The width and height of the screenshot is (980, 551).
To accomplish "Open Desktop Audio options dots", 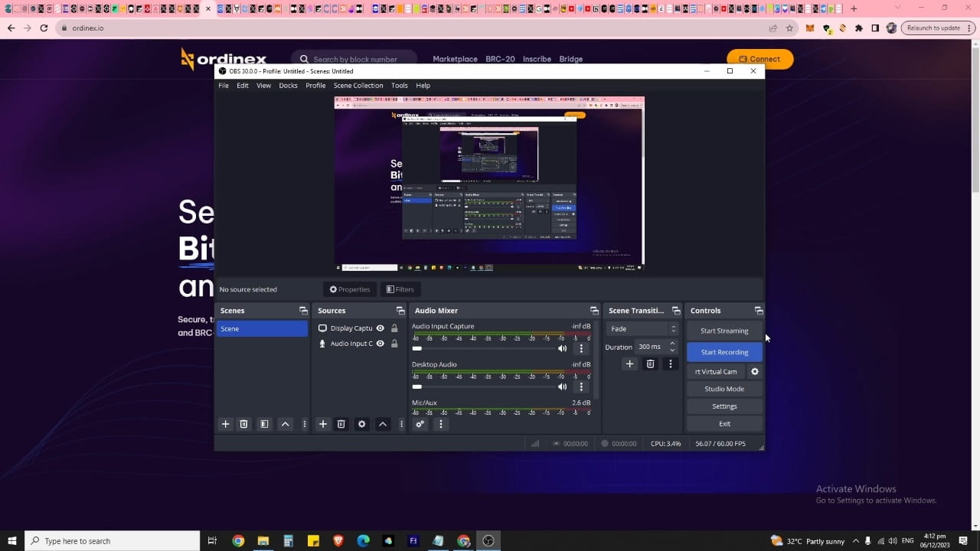I will (x=581, y=386).
